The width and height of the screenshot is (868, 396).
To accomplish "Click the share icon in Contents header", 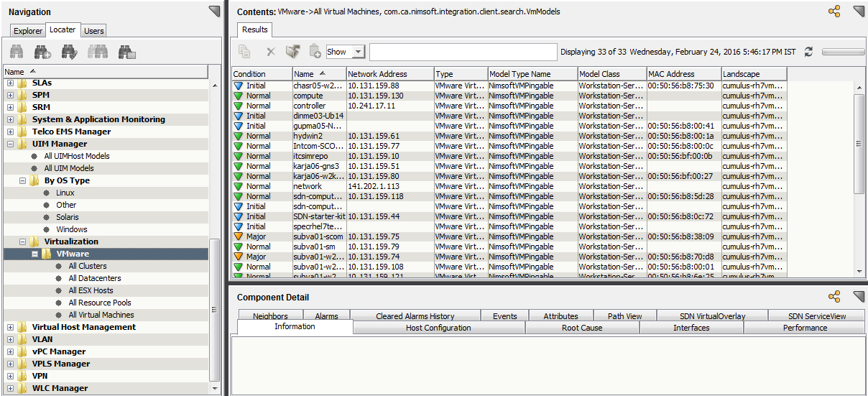I will (x=834, y=11).
